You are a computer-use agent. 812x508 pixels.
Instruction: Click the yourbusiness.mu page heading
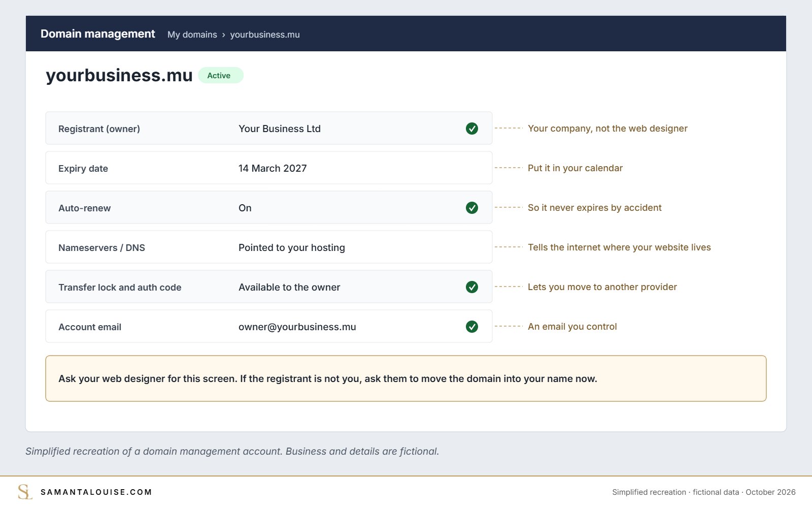coord(119,75)
